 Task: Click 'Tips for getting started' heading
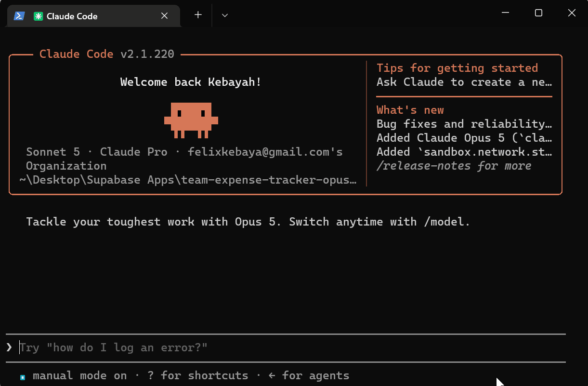coord(457,68)
